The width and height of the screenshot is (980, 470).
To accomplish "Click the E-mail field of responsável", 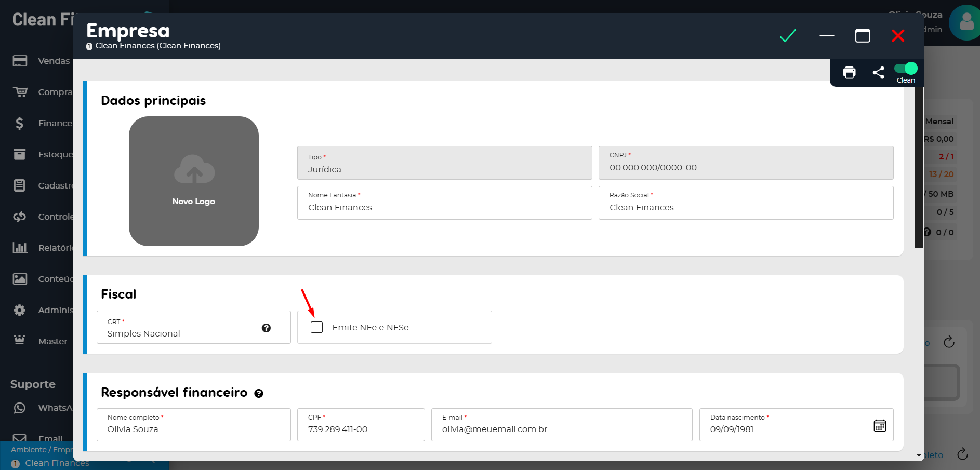I will click(x=561, y=429).
